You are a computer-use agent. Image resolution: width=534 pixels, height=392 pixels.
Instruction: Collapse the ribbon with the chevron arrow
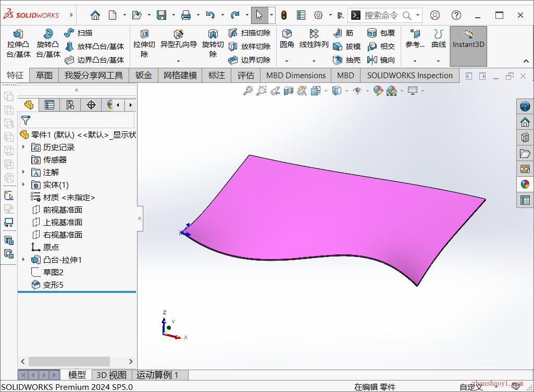(x=526, y=61)
